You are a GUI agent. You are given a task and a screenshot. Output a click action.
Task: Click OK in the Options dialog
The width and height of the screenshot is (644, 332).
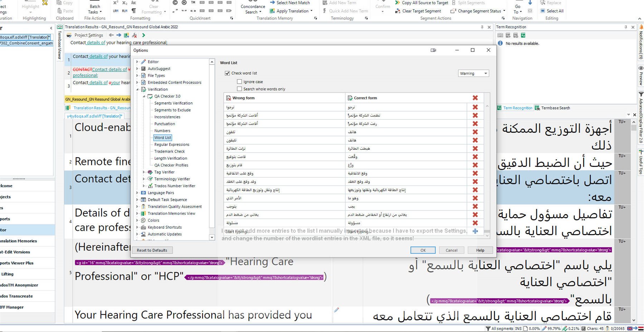click(x=423, y=250)
